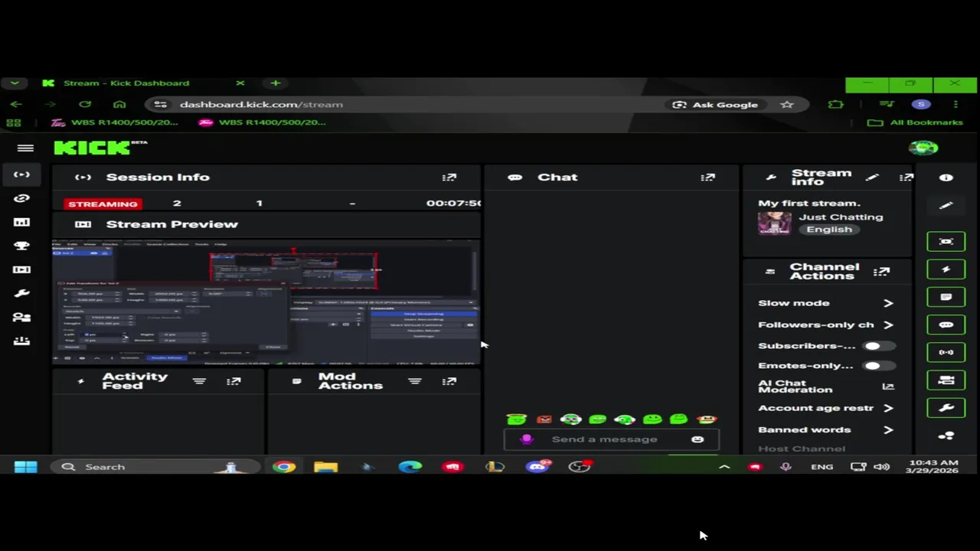The height and width of the screenshot is (551, 980).
Task: Insert the red angry emote
Action: point(544,419)
